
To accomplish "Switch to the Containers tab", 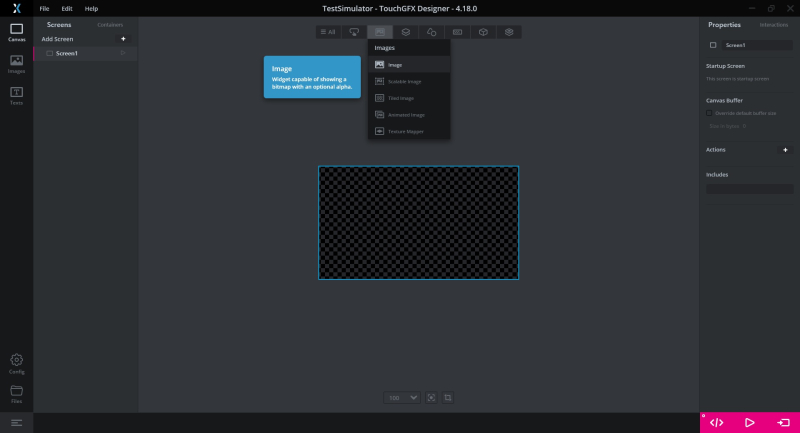I will 110,24.
